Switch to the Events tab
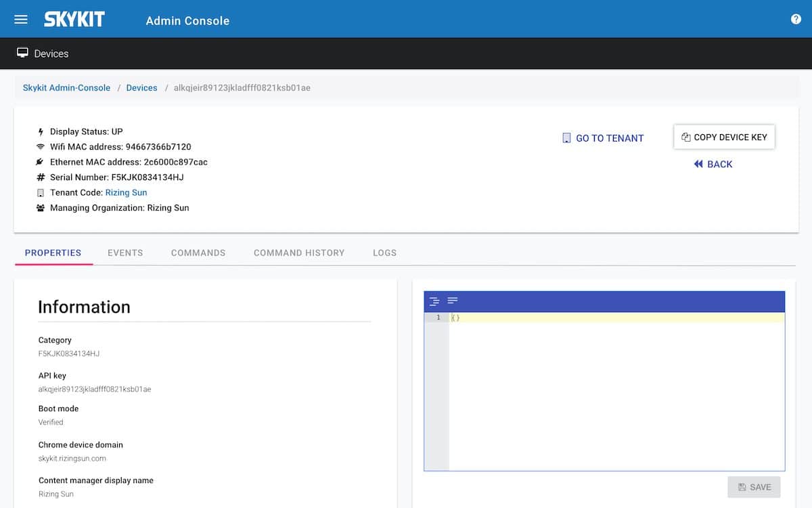This screenshot has height=508, width=812. pyautogui.click(x=125, y=253)
